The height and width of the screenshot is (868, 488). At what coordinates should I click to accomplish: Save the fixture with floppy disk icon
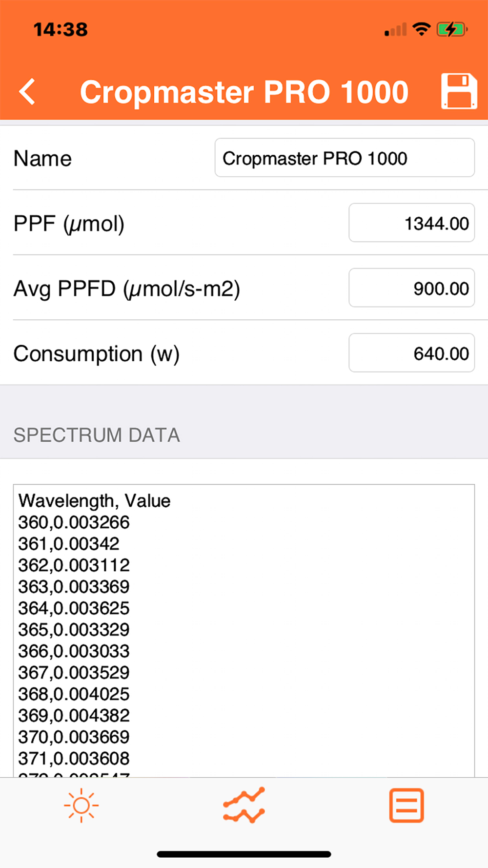click(x=458, y=91)
